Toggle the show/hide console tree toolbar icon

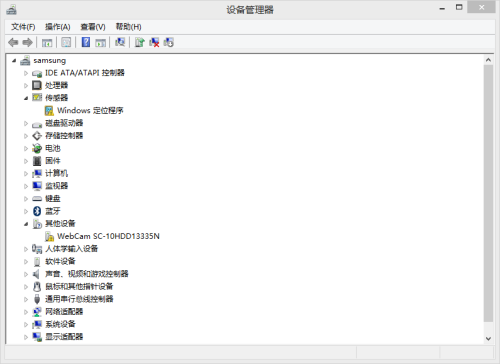(47, 42)
